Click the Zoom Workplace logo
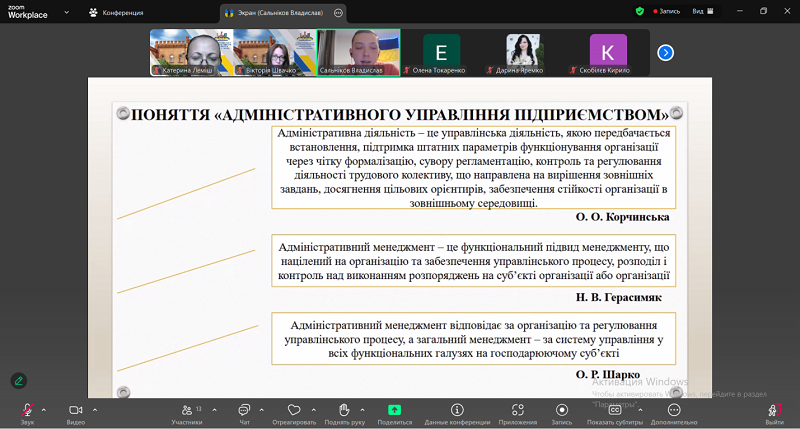 point(28,12)
